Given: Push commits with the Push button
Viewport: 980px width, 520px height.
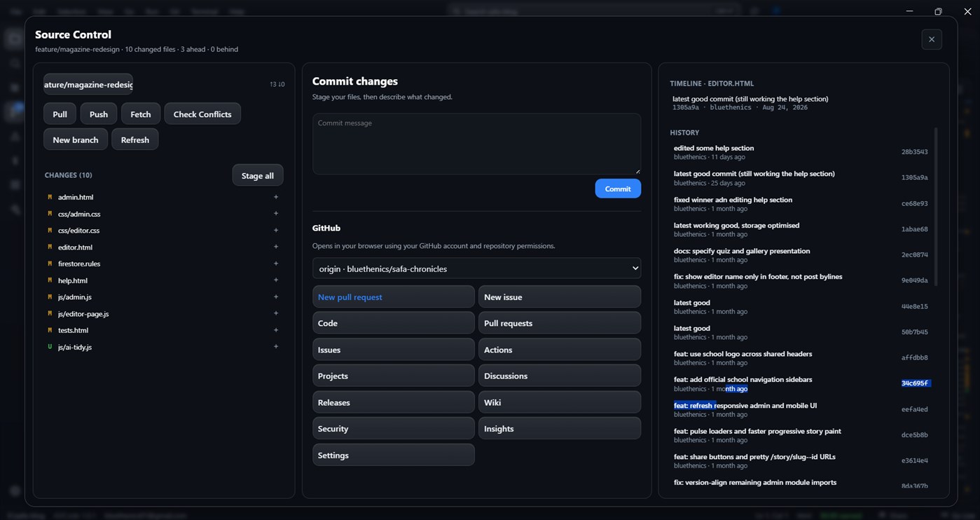Looking at the screenshot, I should 99,114.
